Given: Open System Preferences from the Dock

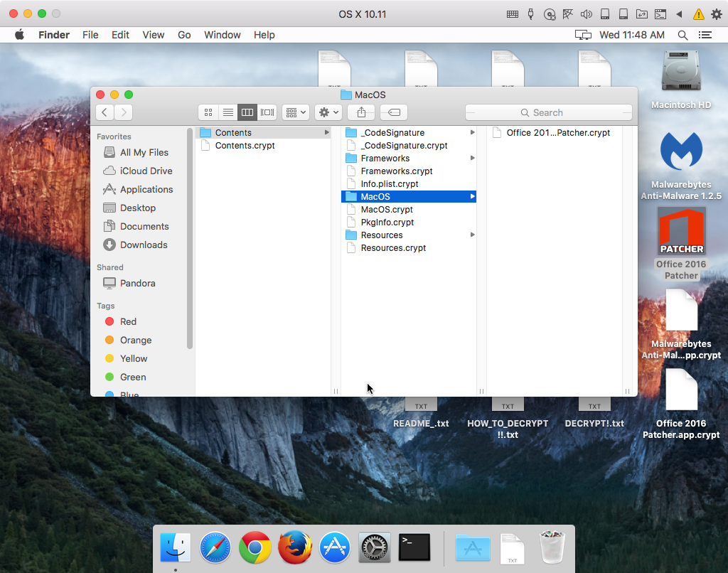Looking at the screenshot, I should point(374,547).
